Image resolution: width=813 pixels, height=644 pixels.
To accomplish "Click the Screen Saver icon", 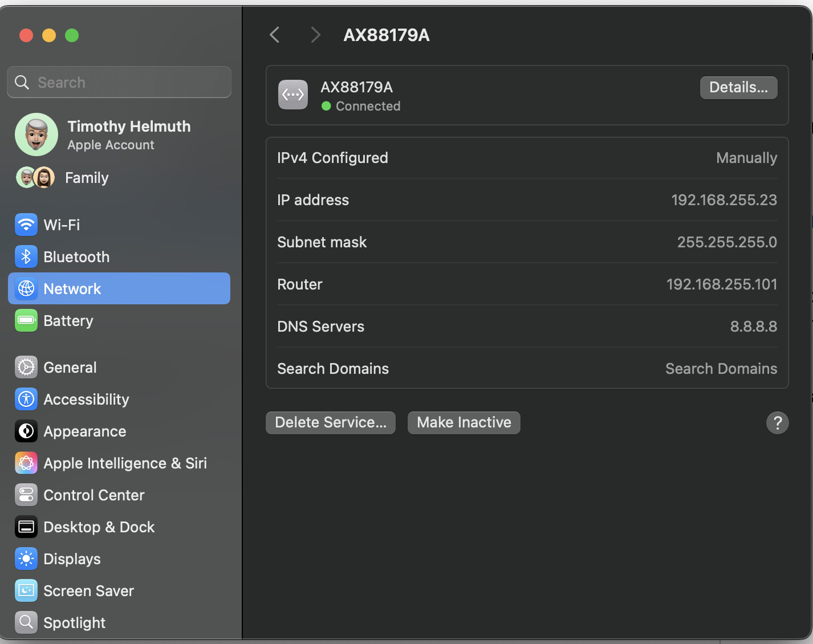I will pyautogui.click(x=26, y=590).
